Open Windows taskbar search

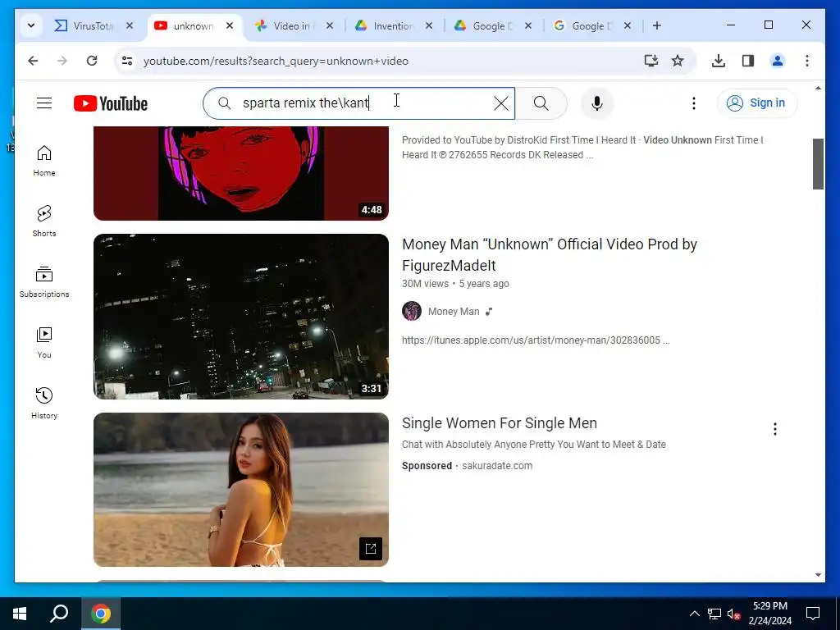59,614
